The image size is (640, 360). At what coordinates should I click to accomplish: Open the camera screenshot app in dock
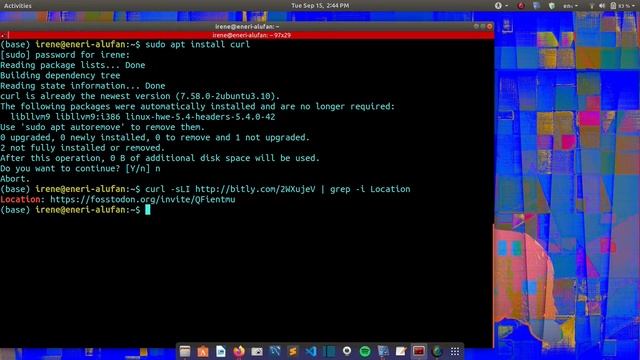[257, 351]
